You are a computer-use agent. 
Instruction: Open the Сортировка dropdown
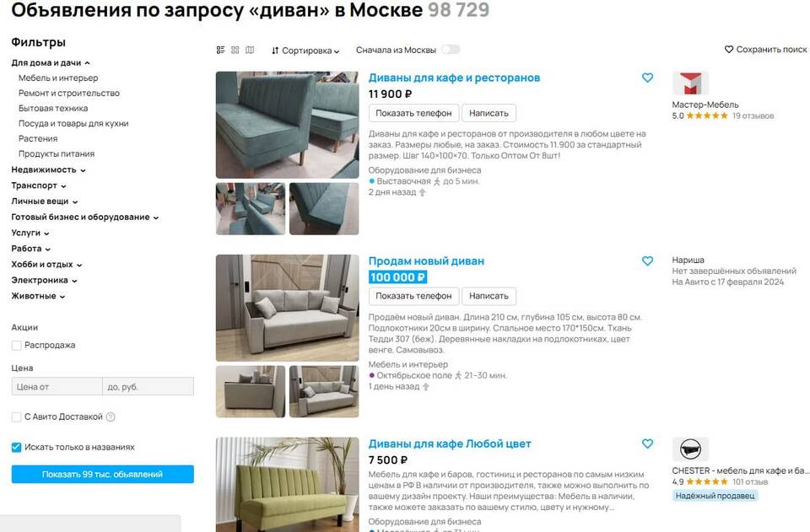click(305, 51)
